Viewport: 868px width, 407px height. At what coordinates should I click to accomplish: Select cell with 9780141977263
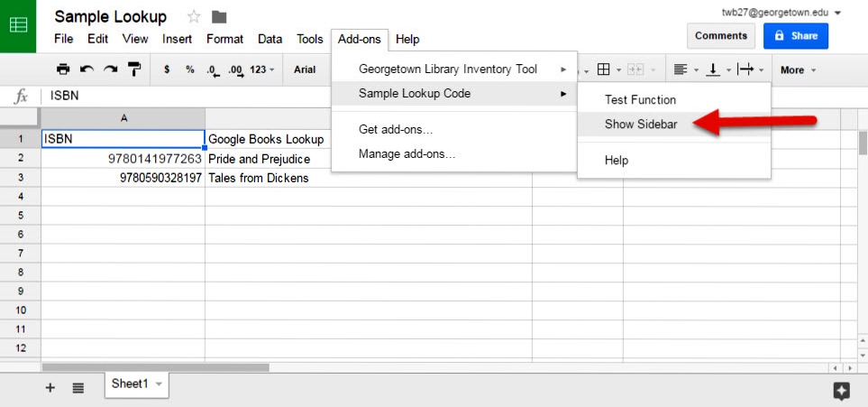pos(123,159)
